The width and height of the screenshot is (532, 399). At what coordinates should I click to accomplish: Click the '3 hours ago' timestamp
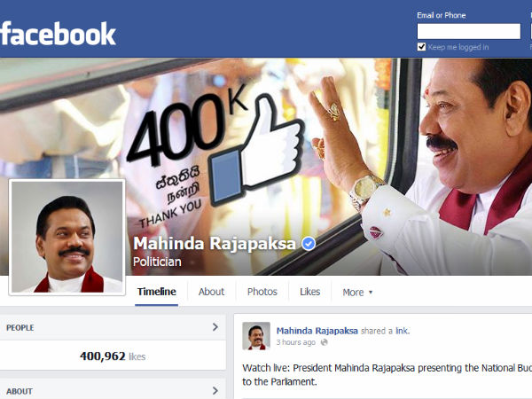coord(295,342)
